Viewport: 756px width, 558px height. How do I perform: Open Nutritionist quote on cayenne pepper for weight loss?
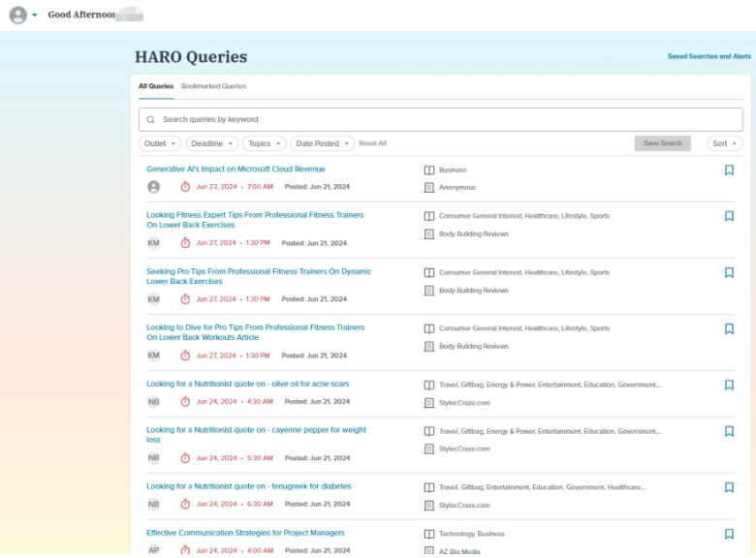click(257, 435)
